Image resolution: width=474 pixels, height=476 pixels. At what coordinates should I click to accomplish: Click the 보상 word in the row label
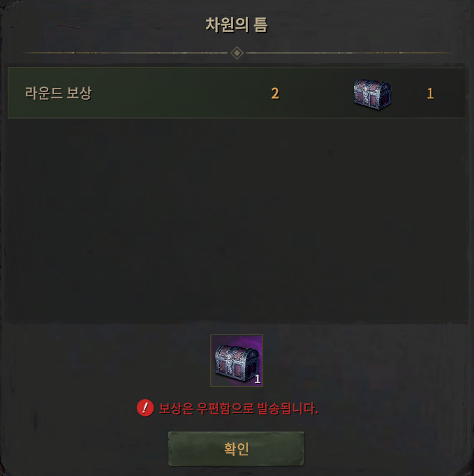pos(79,93)
